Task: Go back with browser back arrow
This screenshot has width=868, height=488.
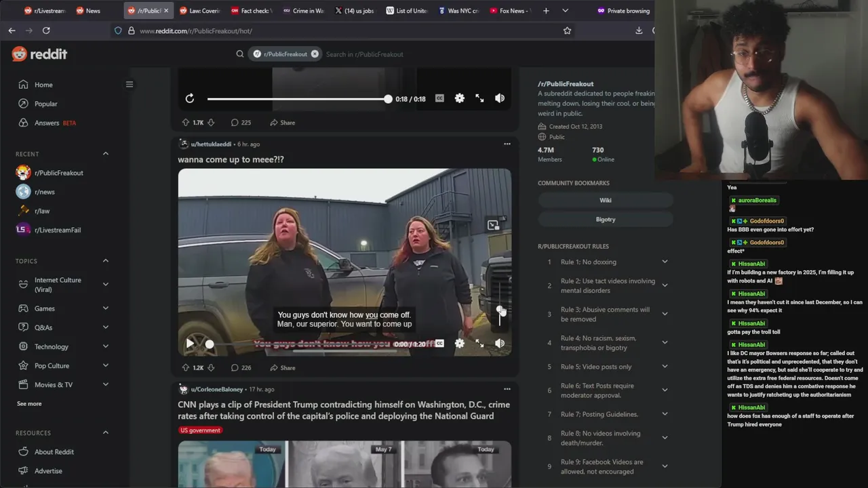Action: pyautogui.click(x=12, y=30)
